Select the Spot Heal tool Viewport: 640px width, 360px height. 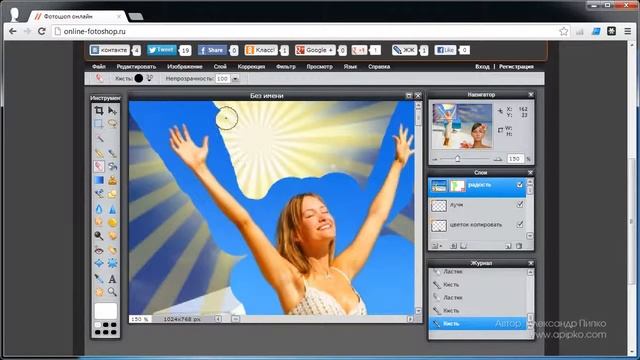[x=112, y=250]
